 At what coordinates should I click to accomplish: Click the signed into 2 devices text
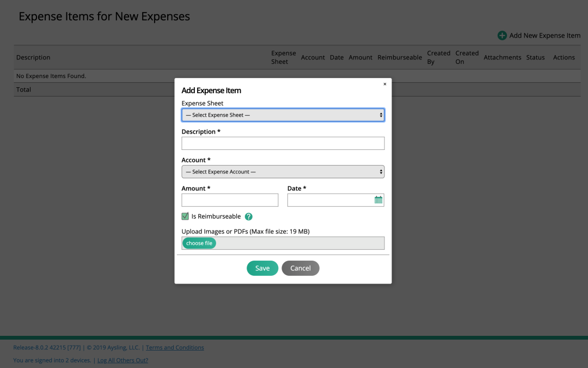[52, 360]
